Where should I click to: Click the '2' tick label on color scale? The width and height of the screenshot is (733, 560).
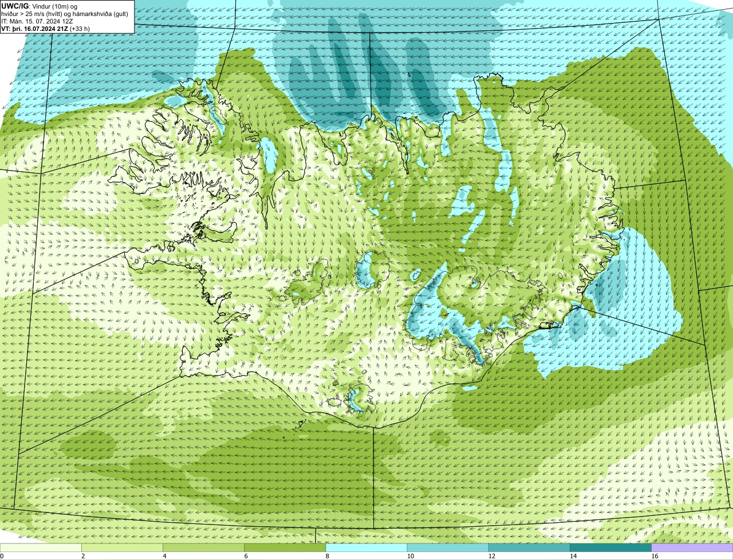pos(83,556)
